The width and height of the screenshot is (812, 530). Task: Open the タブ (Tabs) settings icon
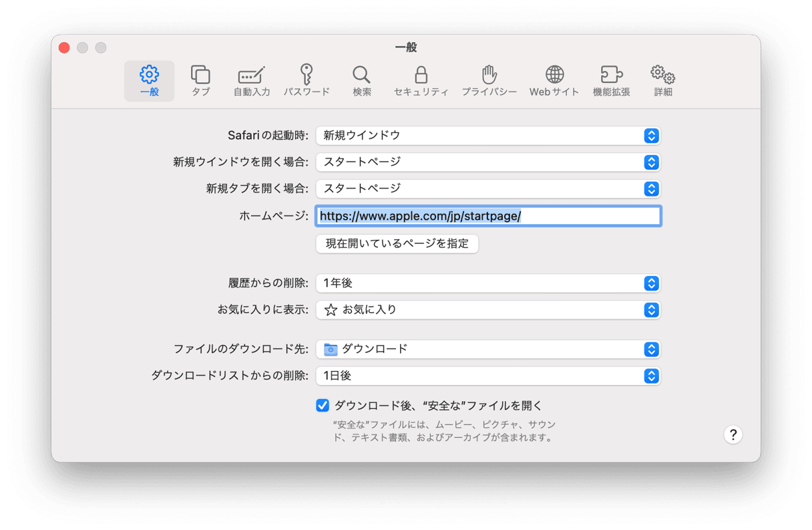pyautogui.click(x=200, y=81)
